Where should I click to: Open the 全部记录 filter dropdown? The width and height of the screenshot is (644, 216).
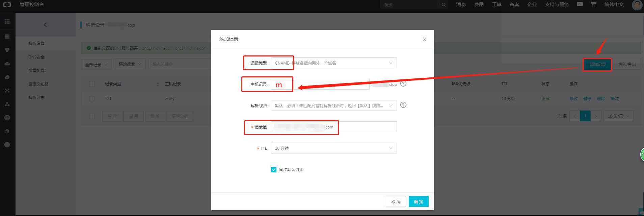97,64
